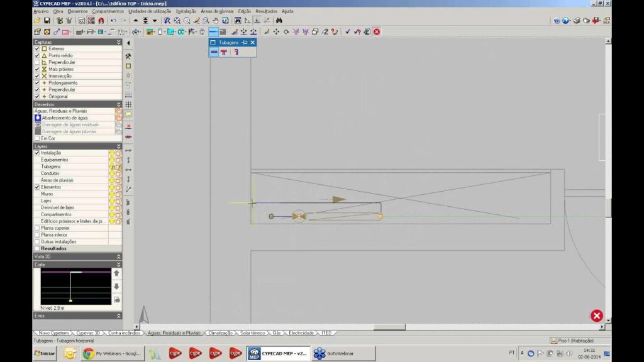This screenshot has height=362, width=644.
Task: Click the down arrow in Corte panel
Action: pyautogui.click(x=116, y=287)
